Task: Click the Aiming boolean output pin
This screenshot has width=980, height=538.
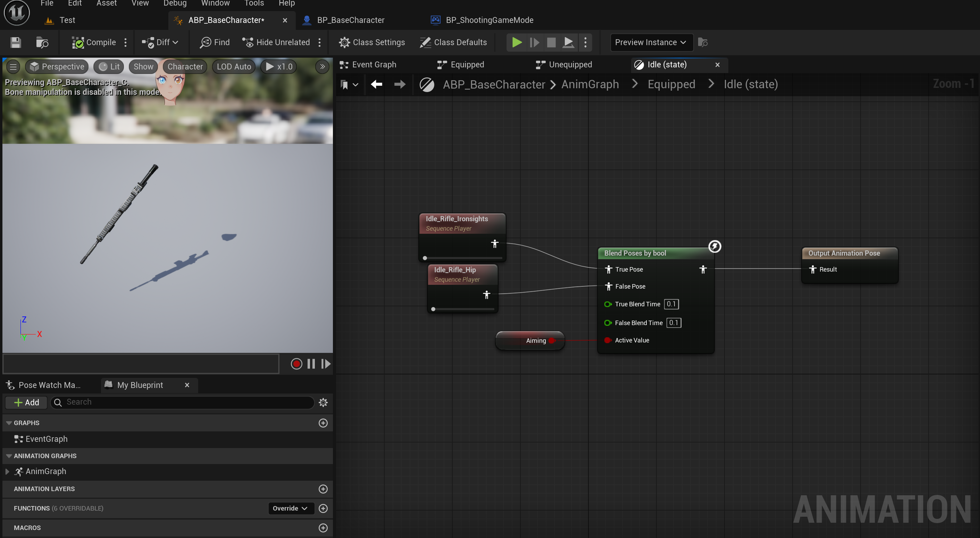Action: click(552, 340)
